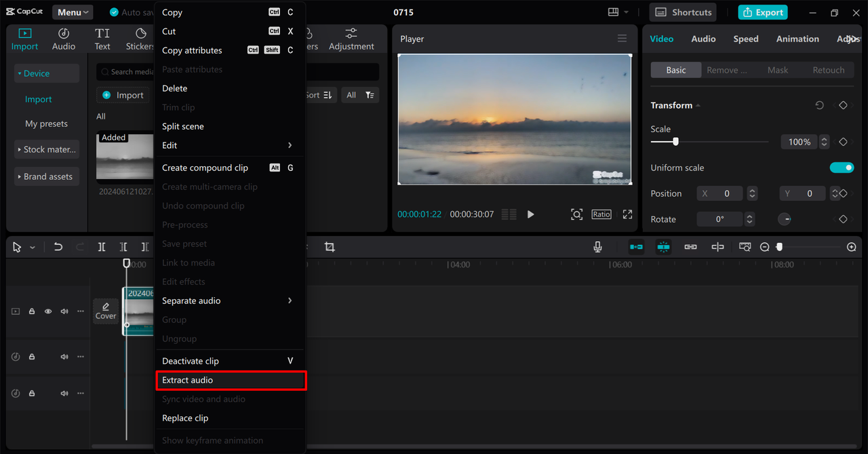Screen dimensions: 868x454
Task: Toggle main track magnet
Action: point(636,247)
